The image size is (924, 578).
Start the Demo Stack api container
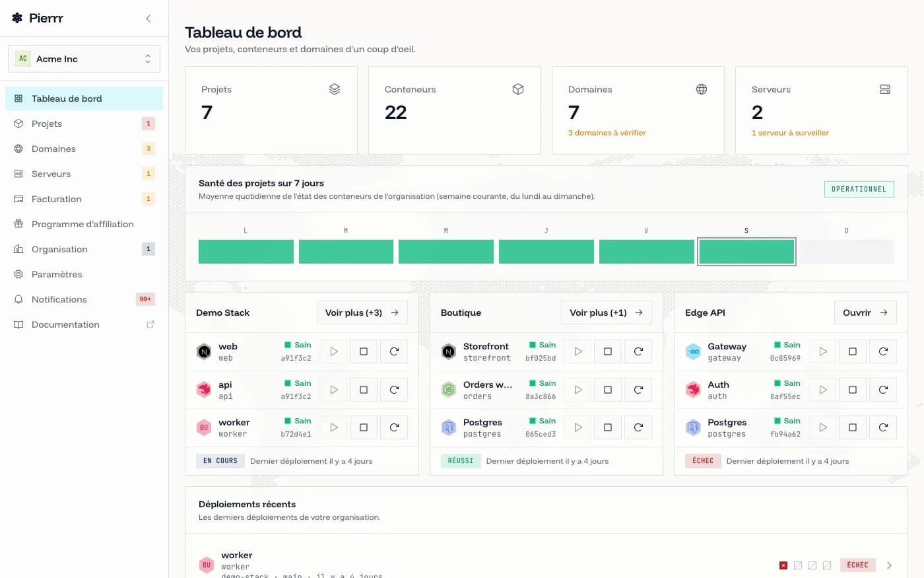click(x=334, y=390)
